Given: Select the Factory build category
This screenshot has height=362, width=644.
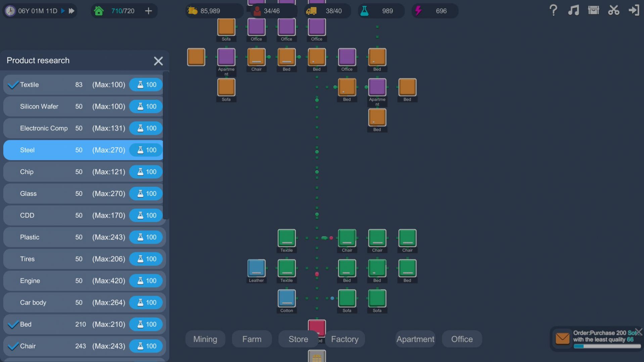Looking at the screenshot, I should coord(344,339).
